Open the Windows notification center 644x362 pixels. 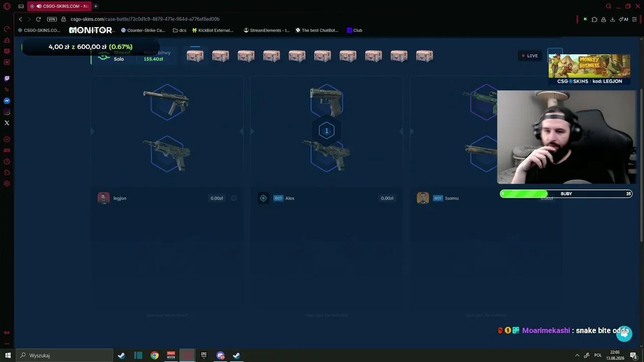[x=633, y=355]
